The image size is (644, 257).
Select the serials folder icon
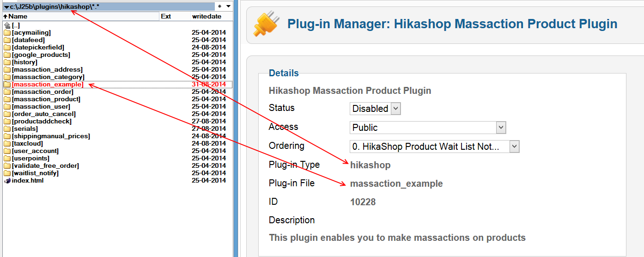(x=7, y=129)
